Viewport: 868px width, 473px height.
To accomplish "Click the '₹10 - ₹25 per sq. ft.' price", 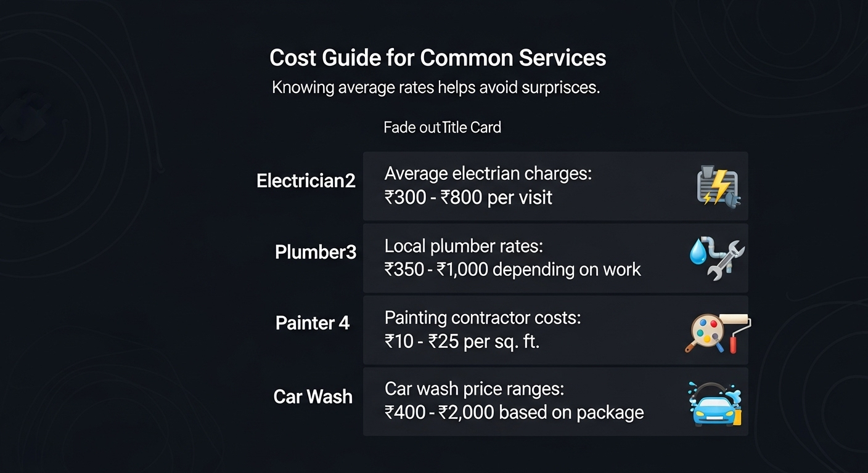I will [x=462, y=341].
